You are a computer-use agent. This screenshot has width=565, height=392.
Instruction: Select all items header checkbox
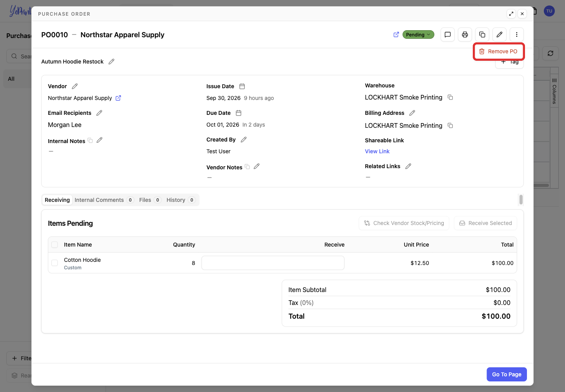(55, 245)
